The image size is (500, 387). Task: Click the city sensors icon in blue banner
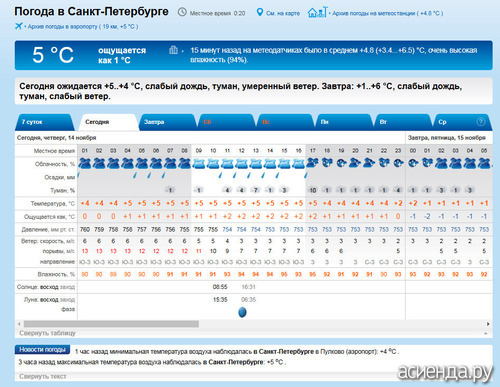click(x=173, y=50)
